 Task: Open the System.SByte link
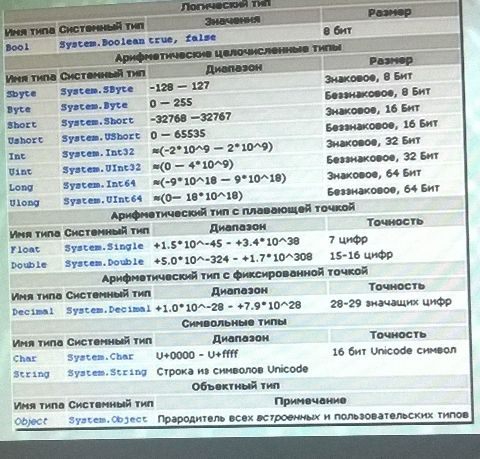click(x=97, y=90)
